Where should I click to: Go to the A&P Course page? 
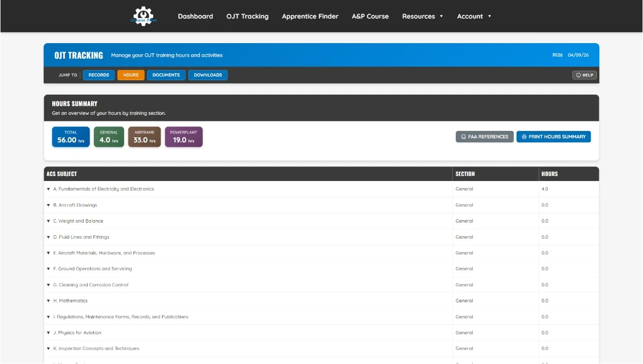click(x=370, y=16)
